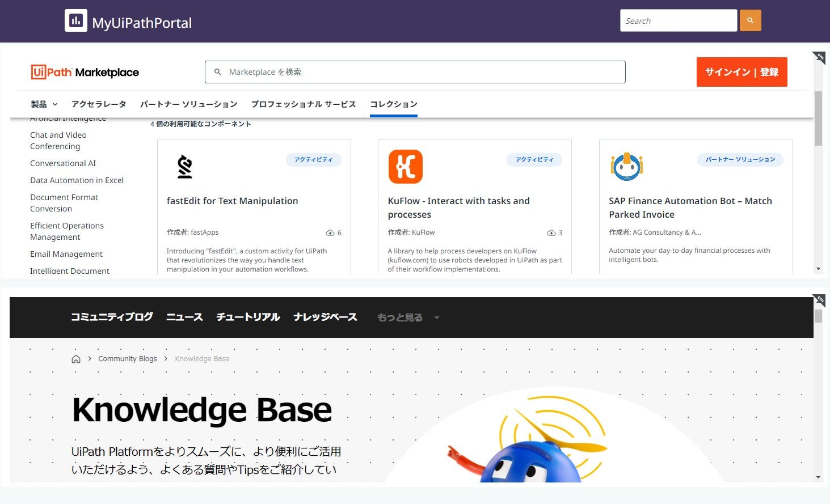Select チュートリアル from the dark navigation bar
This screenshot has height=504, width=830.
[247, 317]
